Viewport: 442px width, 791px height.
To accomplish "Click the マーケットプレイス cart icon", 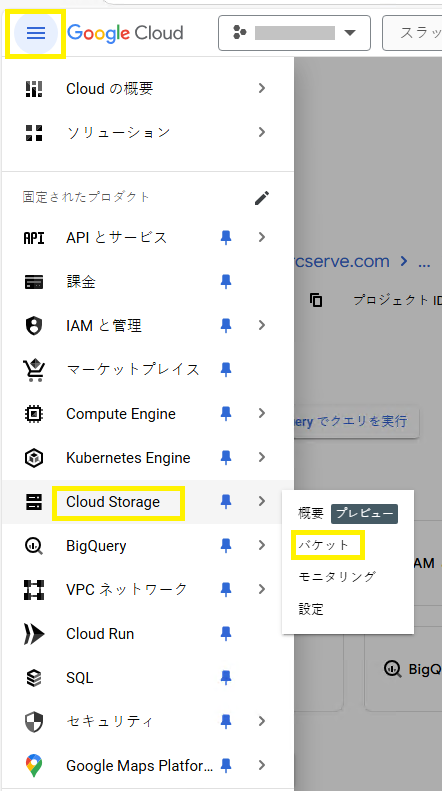I will click(34, 370).
